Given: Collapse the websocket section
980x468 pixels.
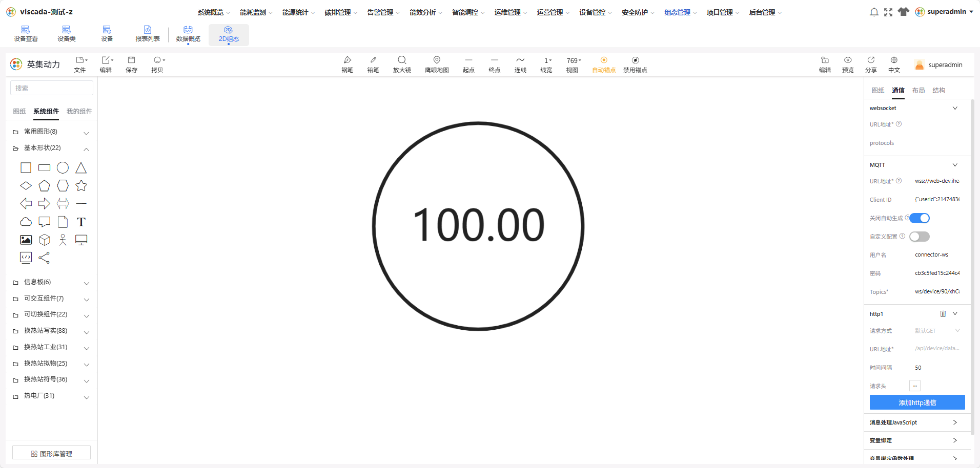Looking at the screenshot, I should (955, 108).
